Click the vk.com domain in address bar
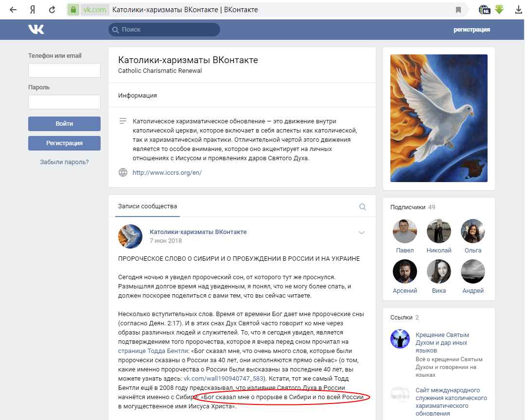 (94, 10)
